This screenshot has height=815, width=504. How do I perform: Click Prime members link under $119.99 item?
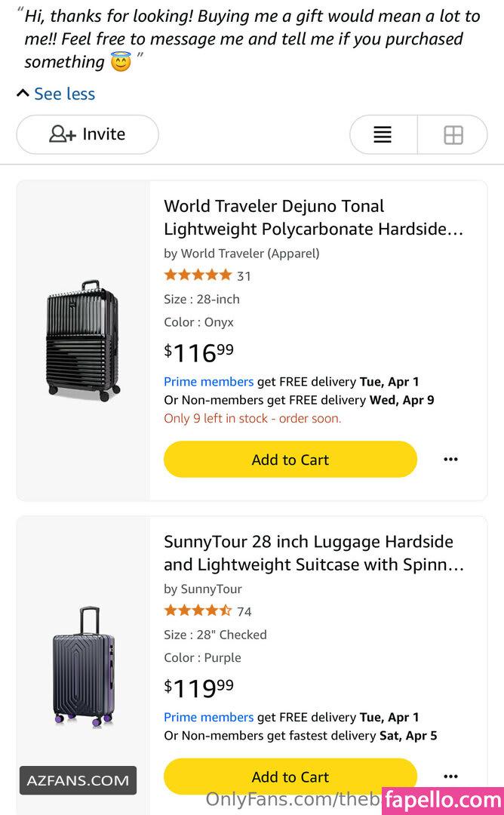208,718
